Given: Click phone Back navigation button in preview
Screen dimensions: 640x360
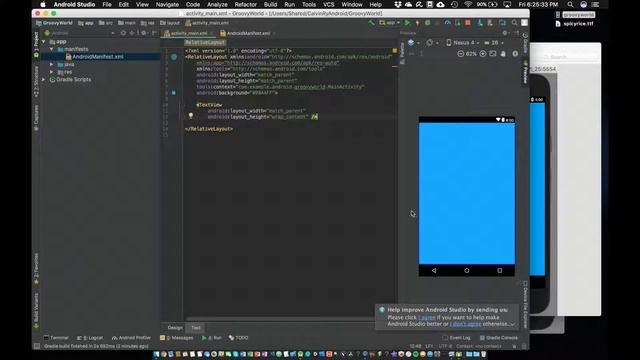Looking at the screenshot, I should coord(433,270).
